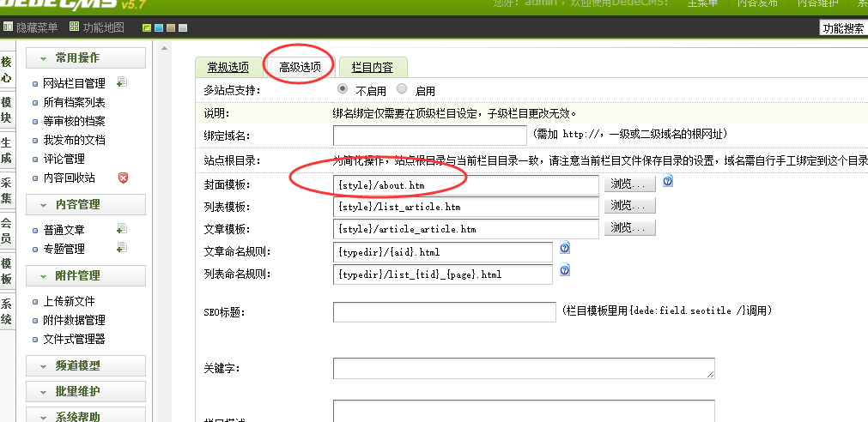The height and width of the screenshot is (422, 868).
Task: Click the 隐藏菜单 hide menu icon
Action: (x=8, y=27)
